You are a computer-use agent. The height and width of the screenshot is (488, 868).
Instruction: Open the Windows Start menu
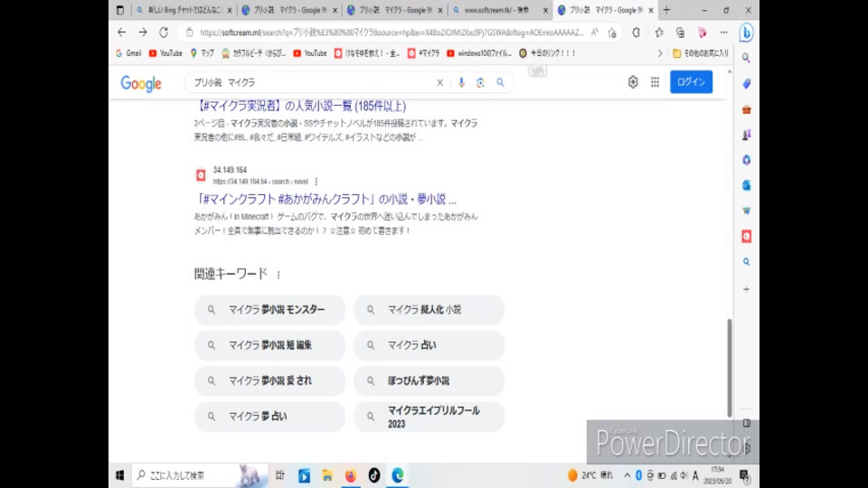(x=120, y=475)
